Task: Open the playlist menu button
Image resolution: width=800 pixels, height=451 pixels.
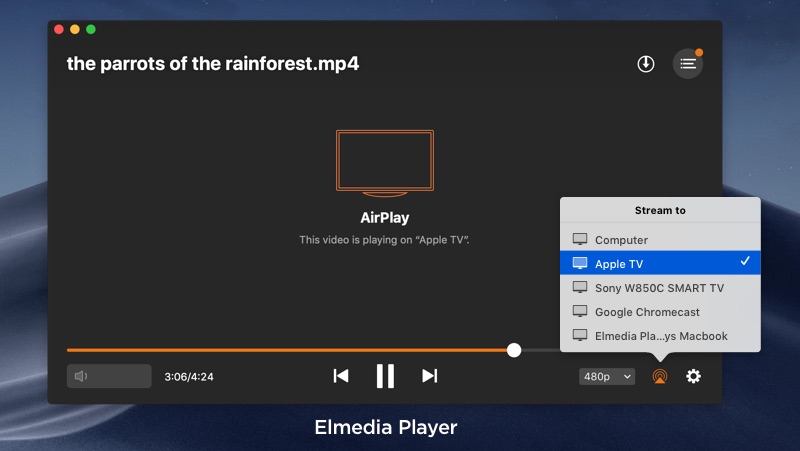Action: point(688,64)
